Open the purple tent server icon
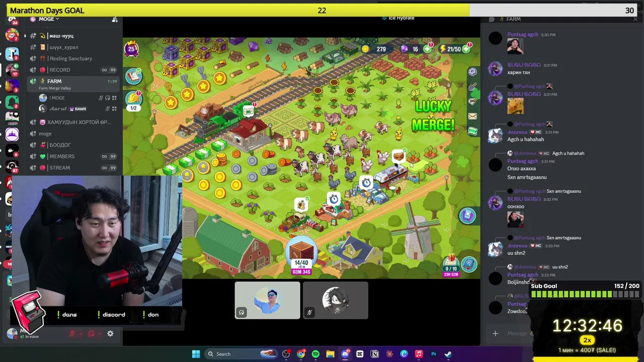This screenshot has height=362, width=644. 12,134
